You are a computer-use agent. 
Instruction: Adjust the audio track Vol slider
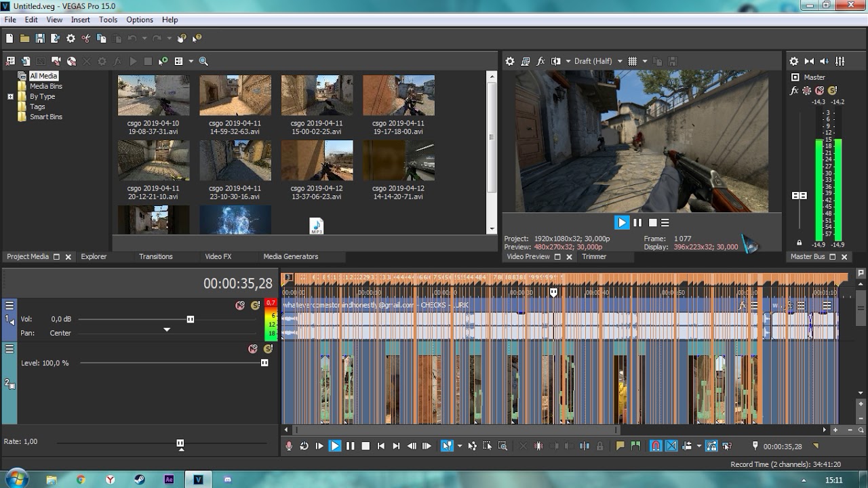(x=191, y=319)
